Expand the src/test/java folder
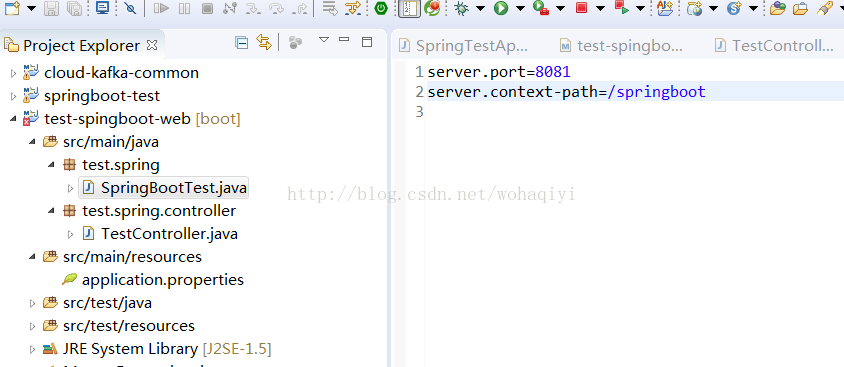This screenshot has width=844, height=367. tap(32, 304)
